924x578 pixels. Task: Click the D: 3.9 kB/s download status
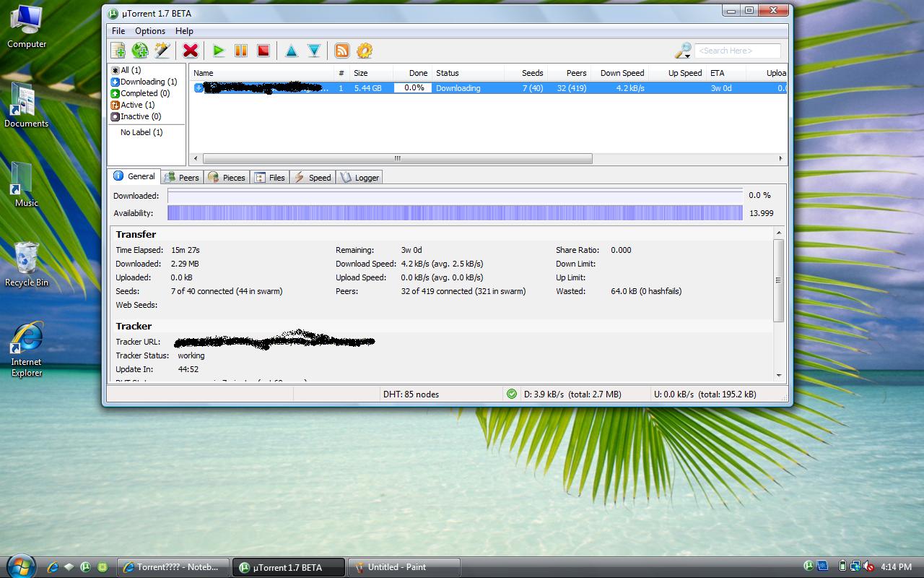[x=572, y=394]
